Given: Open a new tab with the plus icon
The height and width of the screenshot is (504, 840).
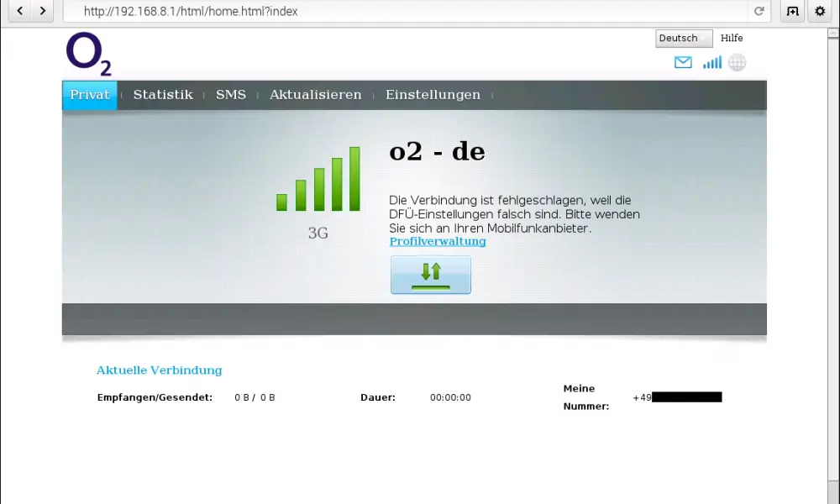Looking at the screenshot, I should pyautogui.click(x=793, y=11).
